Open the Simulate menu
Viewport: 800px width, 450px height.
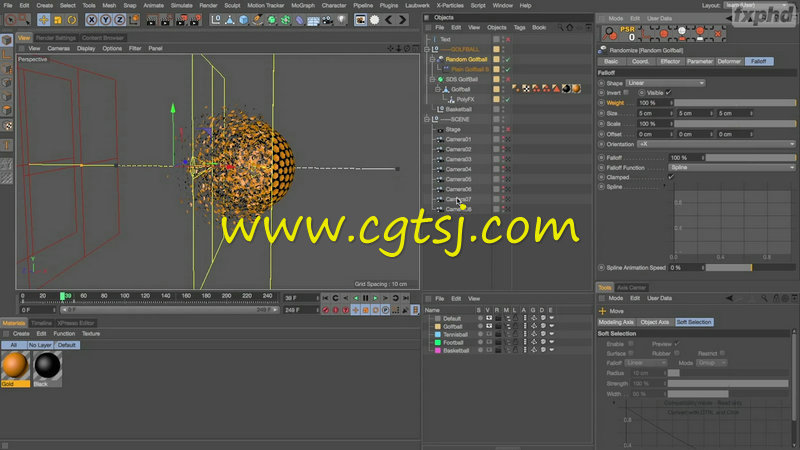[x=182, y=6]
